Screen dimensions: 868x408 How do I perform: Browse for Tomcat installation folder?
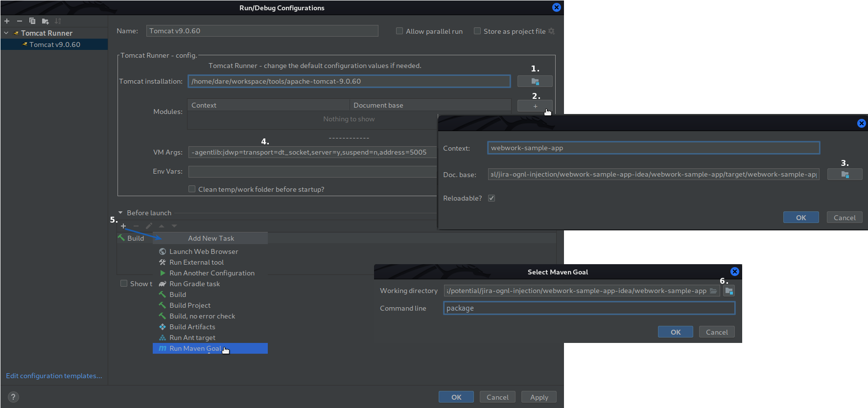click(x=535, y=81)
